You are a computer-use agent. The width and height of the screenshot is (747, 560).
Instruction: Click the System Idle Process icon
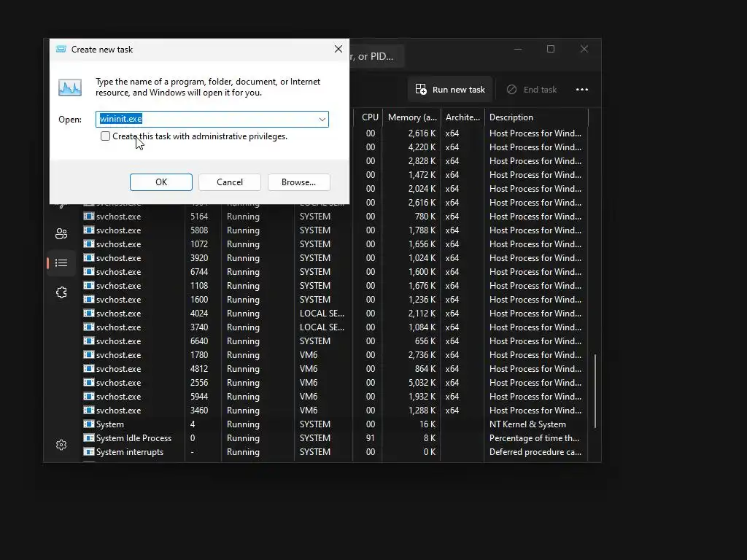pos(88,437)
